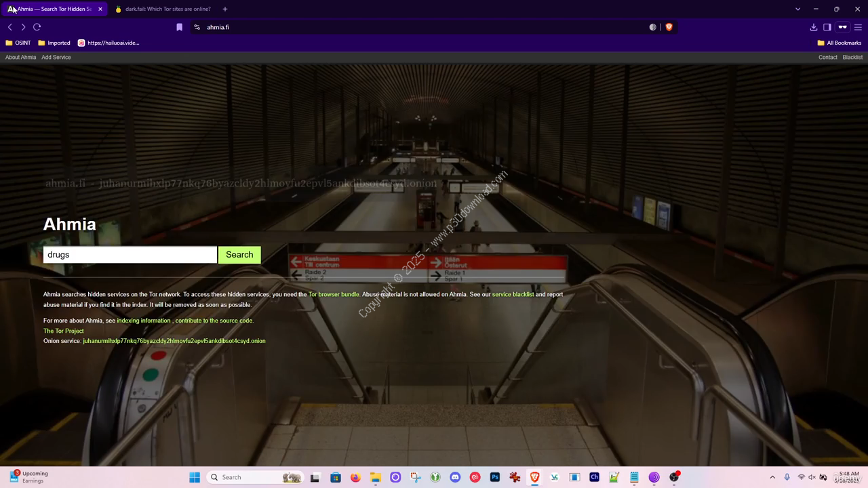Show hidden system tray icons chevron
The image size is (868, 488).
(772, 477)
